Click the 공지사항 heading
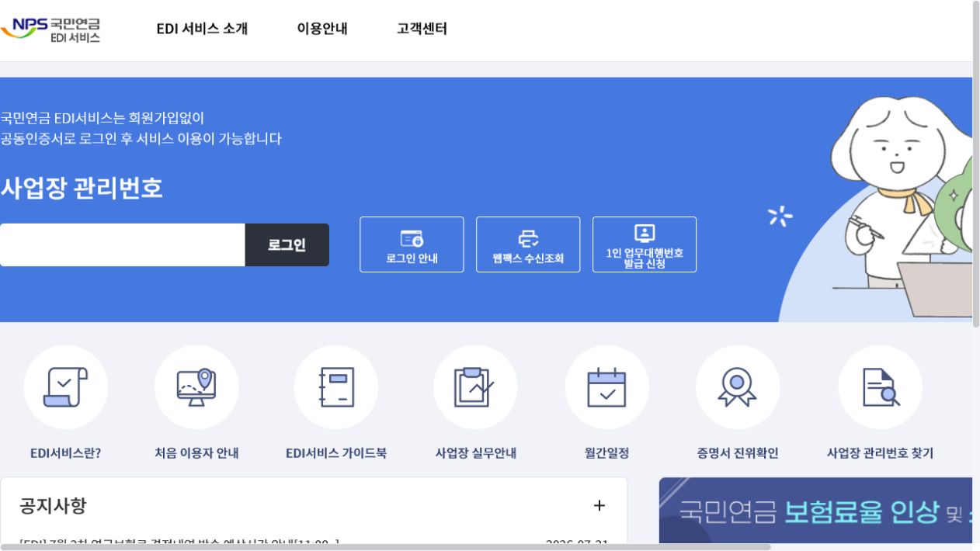Image resolution: width=980 pixels, height=551 pixels. (x=53, y=506)
